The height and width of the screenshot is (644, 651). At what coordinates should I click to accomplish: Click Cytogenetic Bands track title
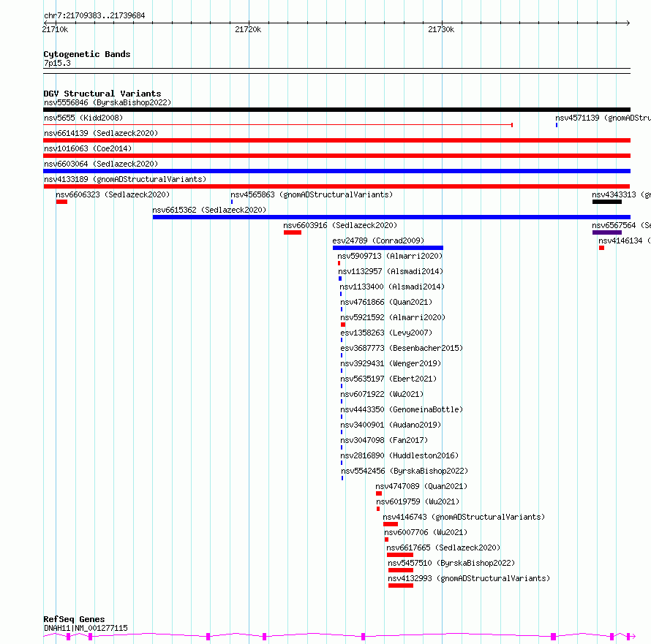click(87, 54)
